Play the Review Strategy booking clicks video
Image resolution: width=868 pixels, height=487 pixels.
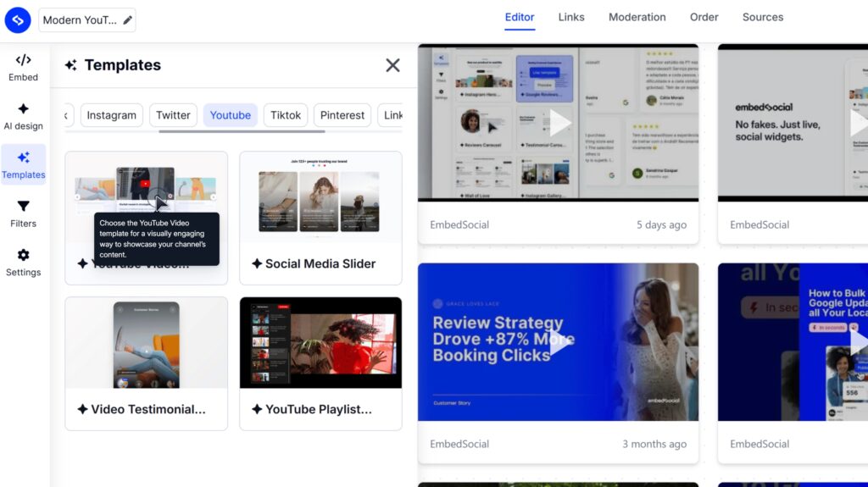[559, 342]
